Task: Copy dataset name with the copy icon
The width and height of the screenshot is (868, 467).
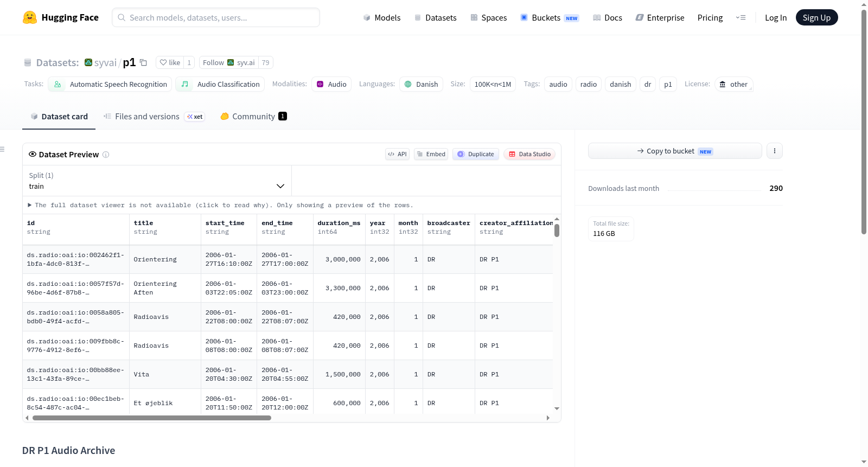Action: 143,62
